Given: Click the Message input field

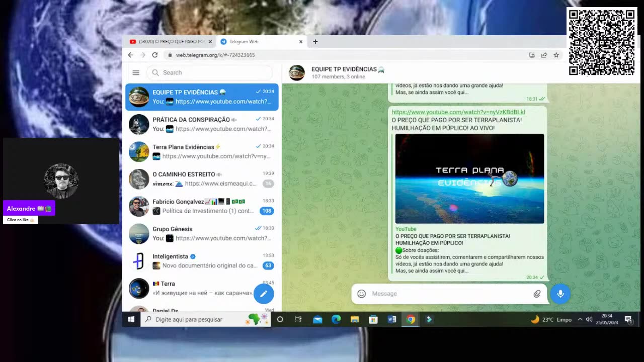Looking at the screenshot, I should (x=450, y=294).
